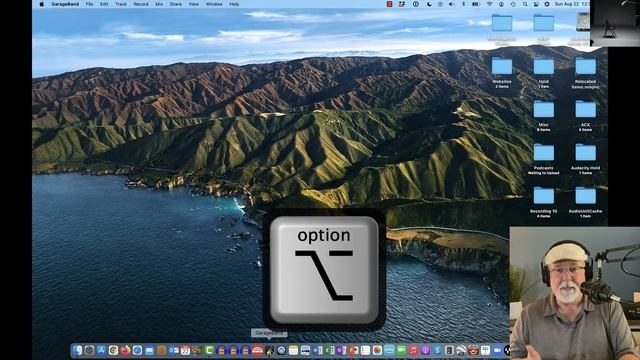The image size is (640, 360).
Task: Open Launchpad in the Dock
Action: click(89, 350)
